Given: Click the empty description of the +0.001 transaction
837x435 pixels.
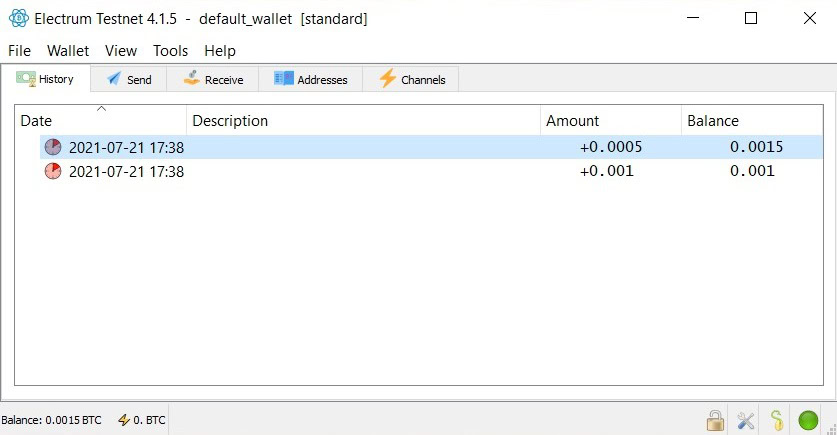Looking at the screenshot, I should [364, 171].
